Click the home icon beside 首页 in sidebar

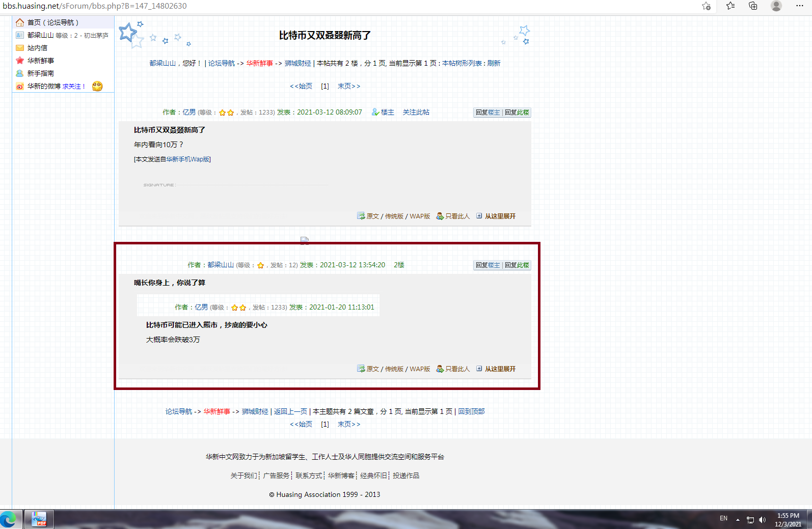point(20,22)
